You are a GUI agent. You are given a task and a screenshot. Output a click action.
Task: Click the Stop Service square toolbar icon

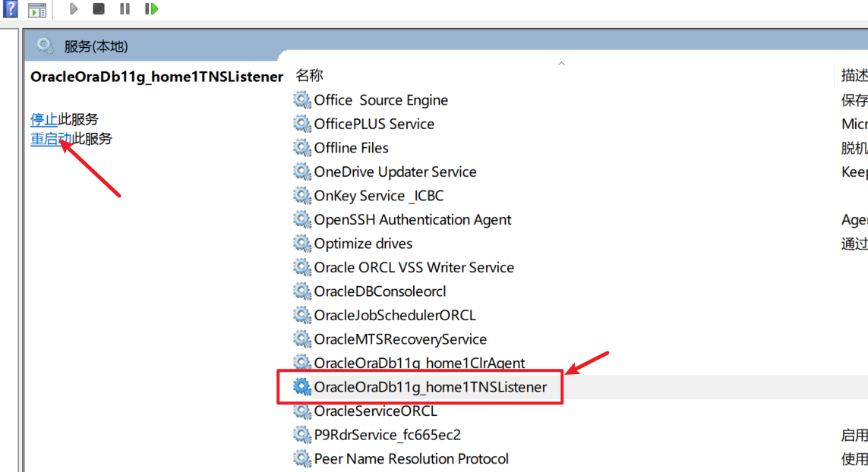click(x=99, y=9)
